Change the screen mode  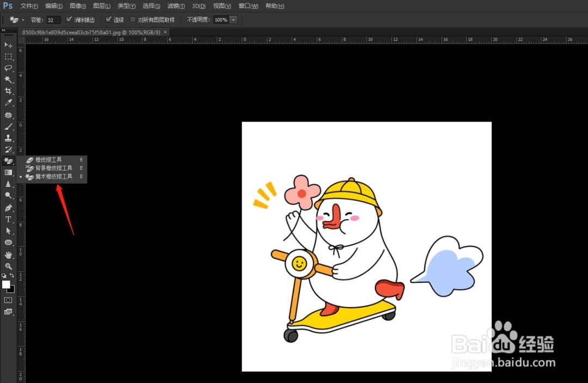8,312
